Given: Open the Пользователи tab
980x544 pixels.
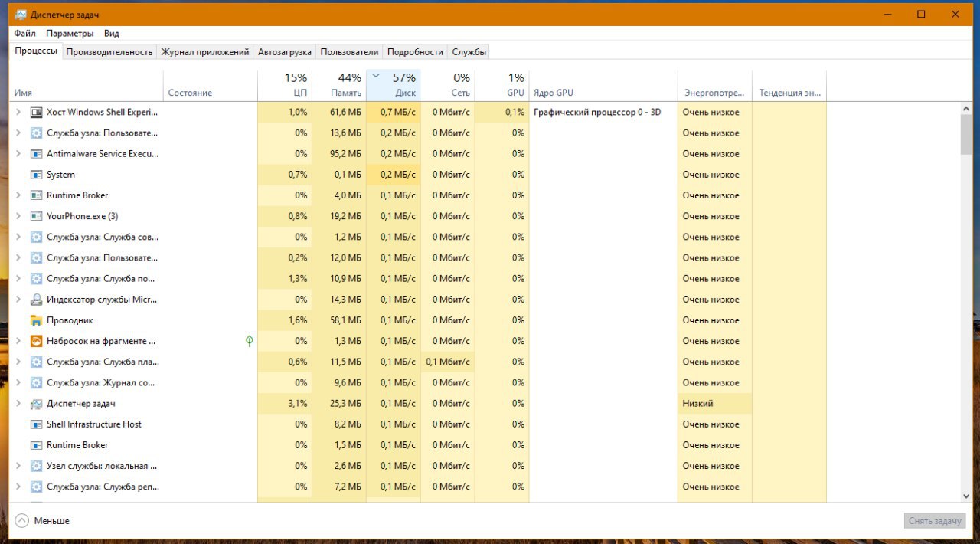Looking at the screenshot, I should 349,52.
